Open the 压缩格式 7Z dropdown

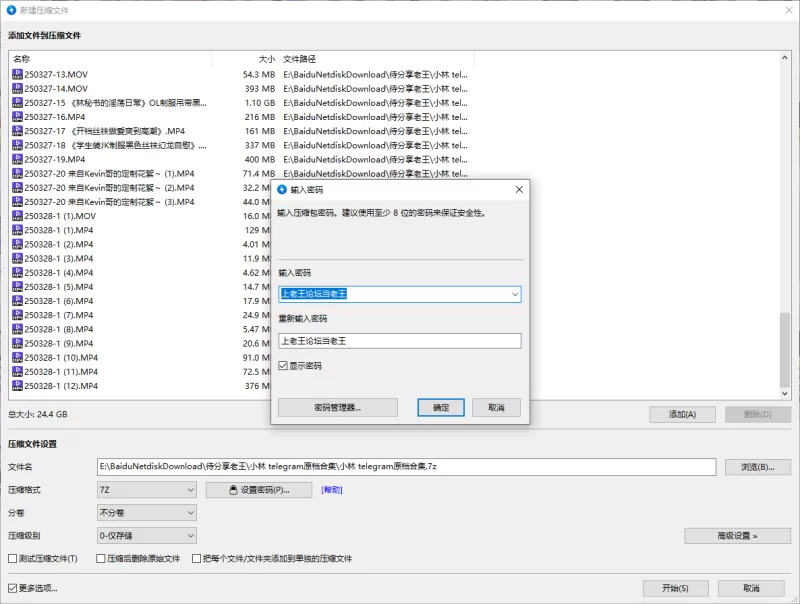pyautogui.click(x=147, y=490)
